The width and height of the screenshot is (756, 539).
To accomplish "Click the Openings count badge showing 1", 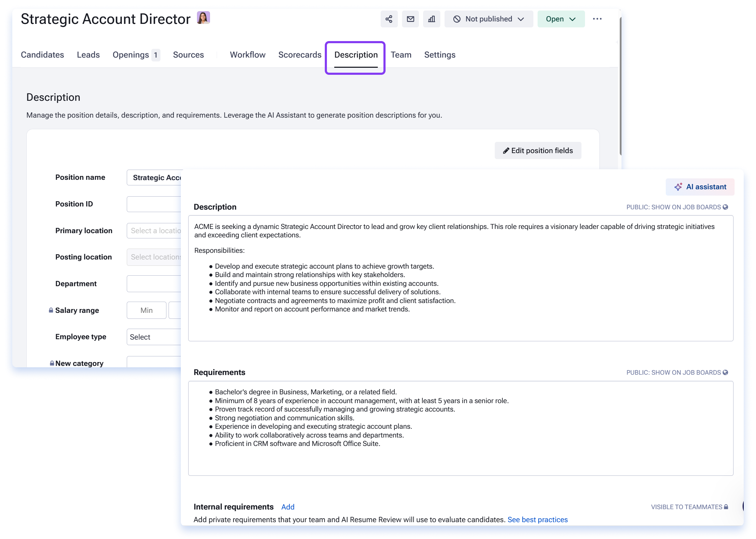I will [156, 55].
